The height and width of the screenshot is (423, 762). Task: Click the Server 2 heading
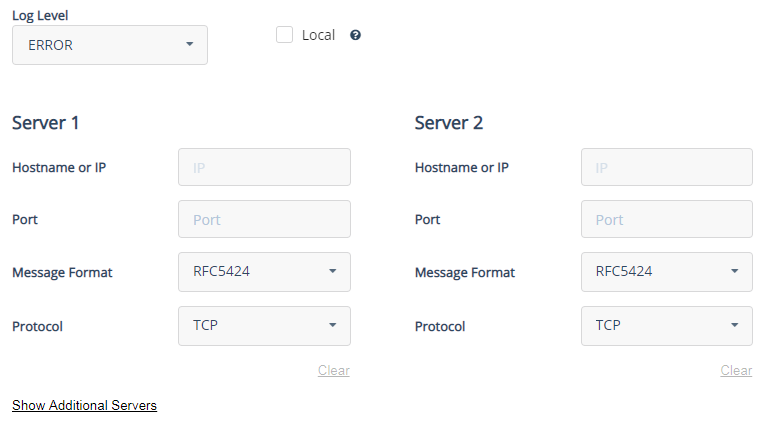[x=449, y=123]
